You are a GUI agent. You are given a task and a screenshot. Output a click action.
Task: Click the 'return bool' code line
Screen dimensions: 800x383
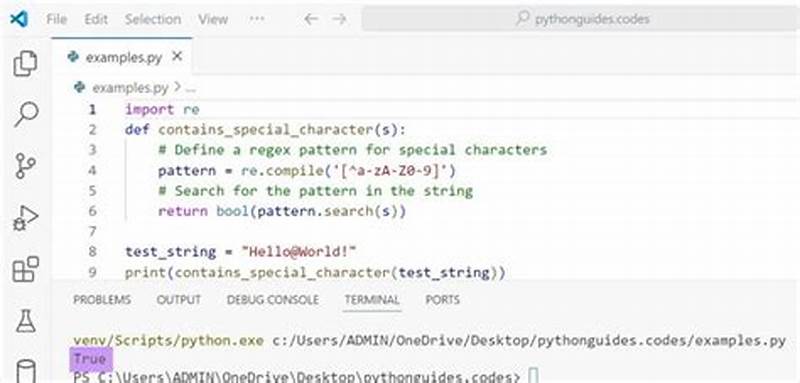[x=282, y=211]
